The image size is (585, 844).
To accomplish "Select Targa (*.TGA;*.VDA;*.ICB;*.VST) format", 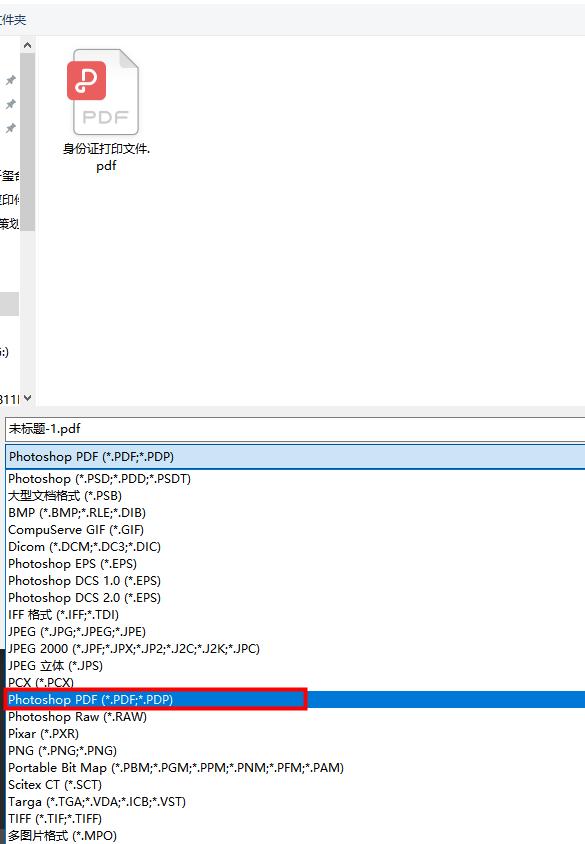I will coord(97,801).
